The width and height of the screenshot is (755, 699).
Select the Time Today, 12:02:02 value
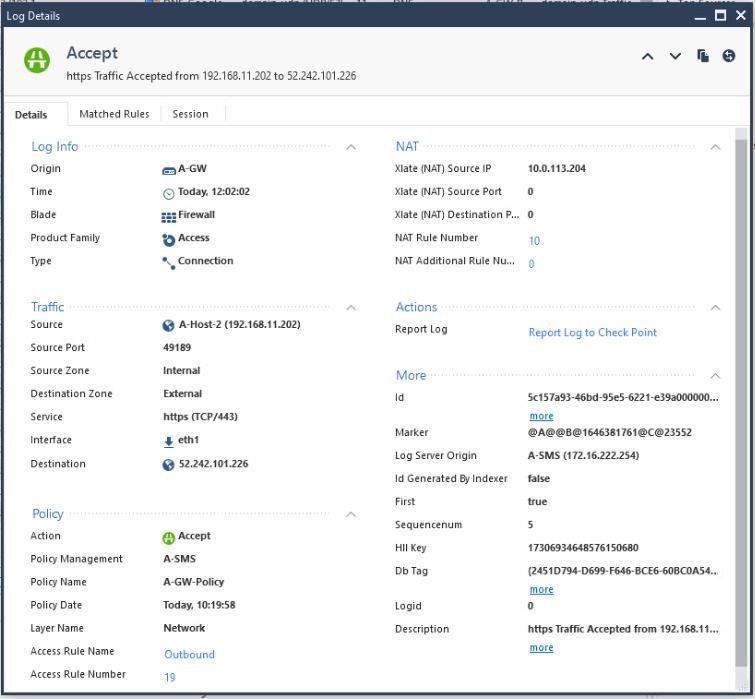(x=214, y=192)
